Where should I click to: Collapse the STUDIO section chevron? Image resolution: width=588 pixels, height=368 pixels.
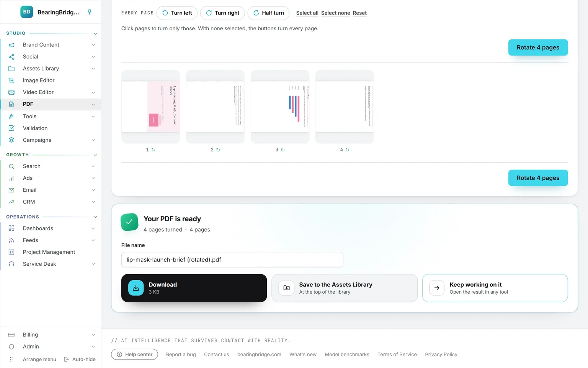click(95, 34)
